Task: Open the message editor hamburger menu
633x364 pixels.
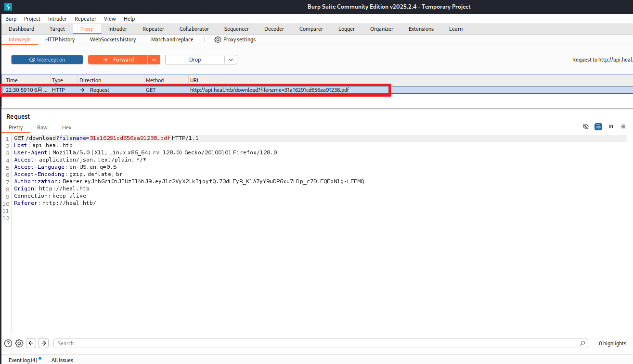Action: (623, 127)
